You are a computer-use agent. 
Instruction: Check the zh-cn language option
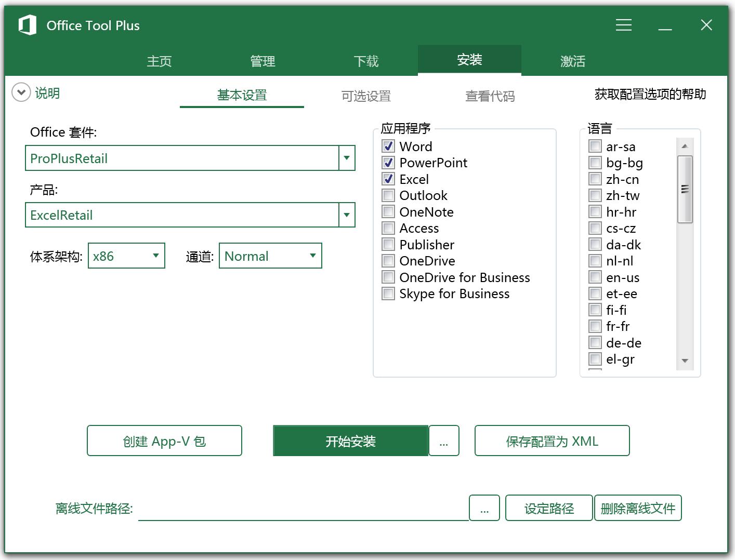[x=595, y=179]
